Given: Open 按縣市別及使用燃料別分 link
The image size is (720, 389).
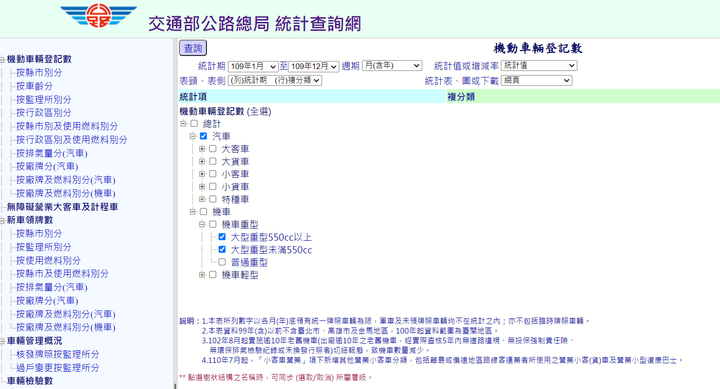Looking at the screenshot, I should click(x=67, y=126).
